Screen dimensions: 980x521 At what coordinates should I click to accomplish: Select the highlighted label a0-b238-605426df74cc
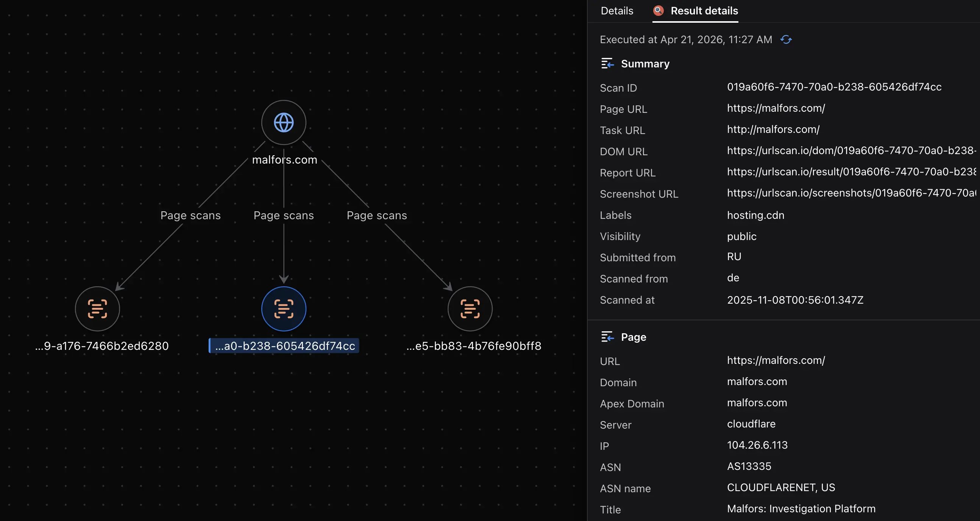pyautogui.click(x=284, y=346)
